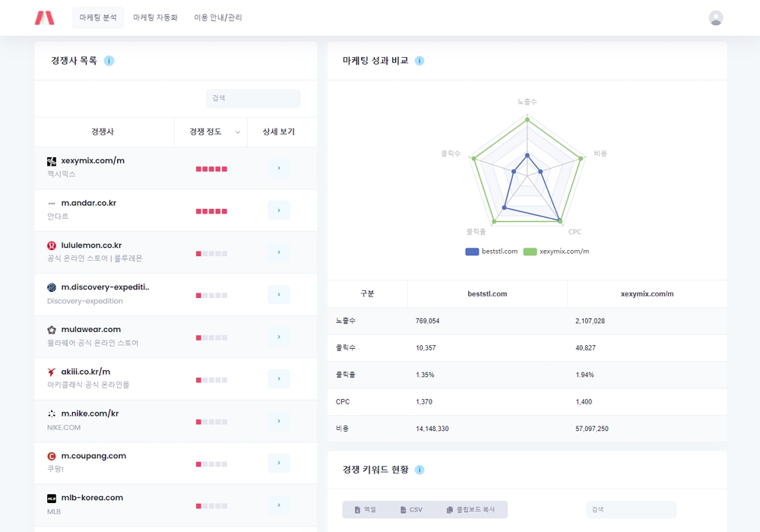Expand details for xexymix.com/m row
Viewport: 760px width, 532px height.
point(279,168)
